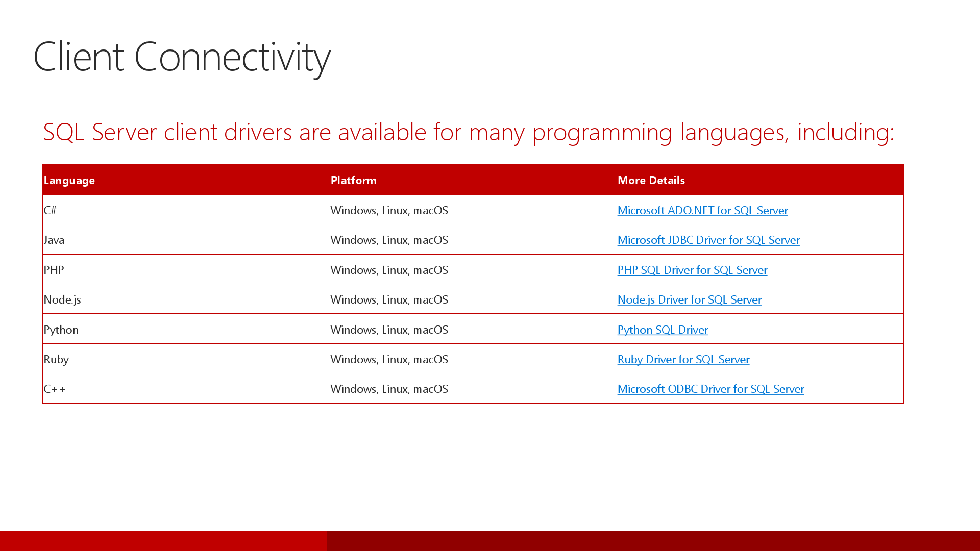Open the Microsoft JDBC Driver for SQL Server link
The image size is (980, 551).
click(x=709, y=240)
